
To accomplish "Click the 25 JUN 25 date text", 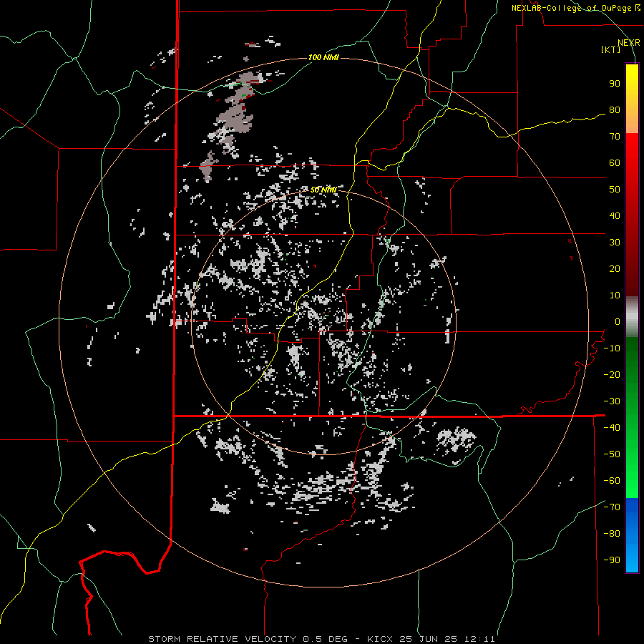I will click(x=429, y=639).
